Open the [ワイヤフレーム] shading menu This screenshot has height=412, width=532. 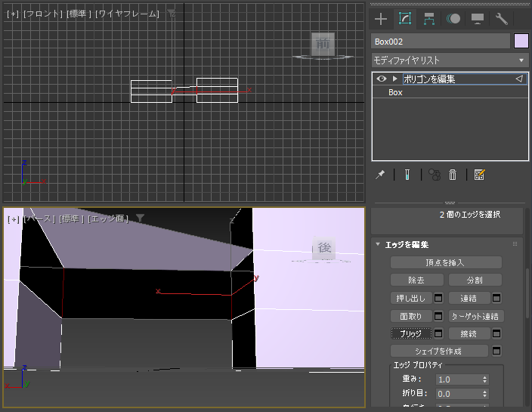point(127,14)
